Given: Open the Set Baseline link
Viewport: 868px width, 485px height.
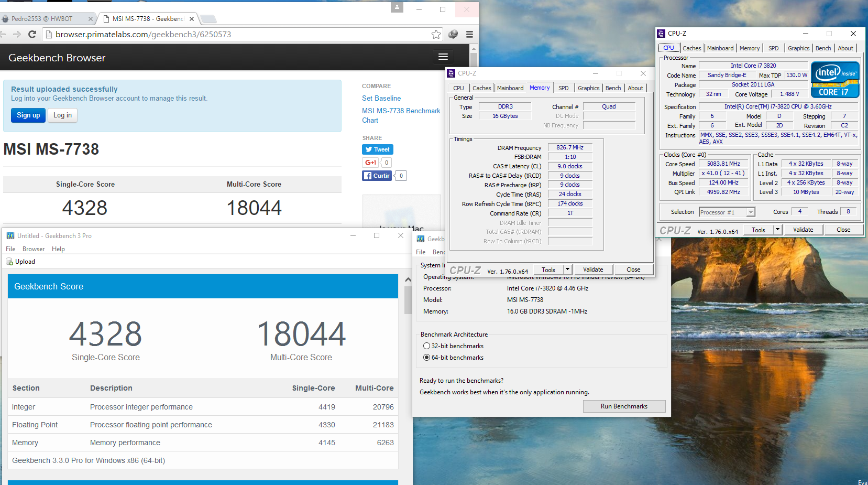Looking at the screenshot, I should pos(381,98).
